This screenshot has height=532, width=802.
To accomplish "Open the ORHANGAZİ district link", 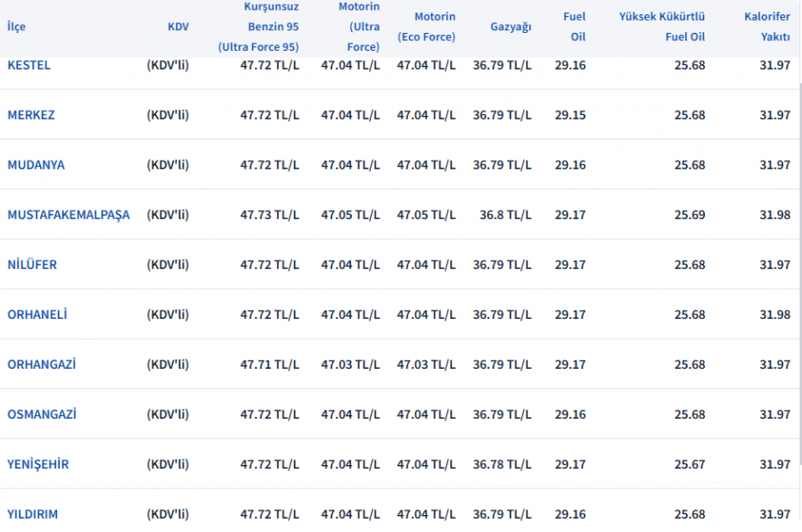I will tap(41, 364).
